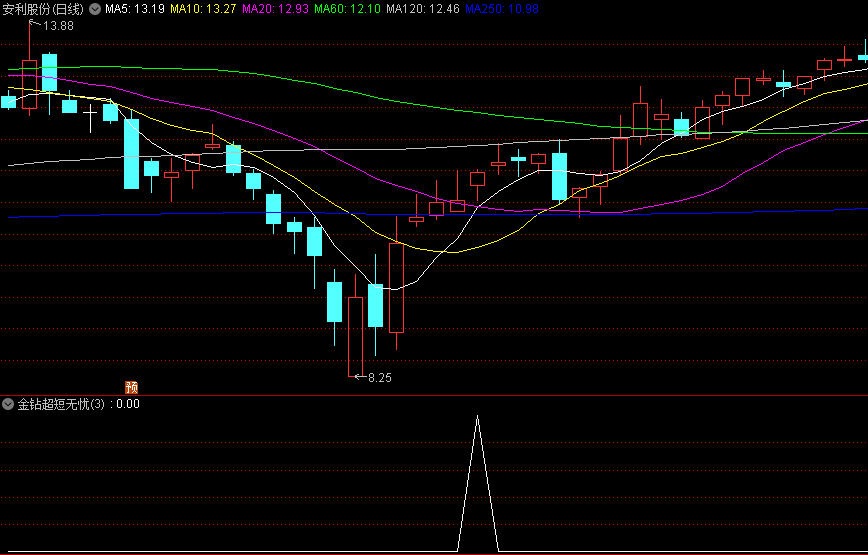The width and height of the screenshot is (868, 555).
Task: Click the 8.25 low price marker
Action: [x=380, y=378]
